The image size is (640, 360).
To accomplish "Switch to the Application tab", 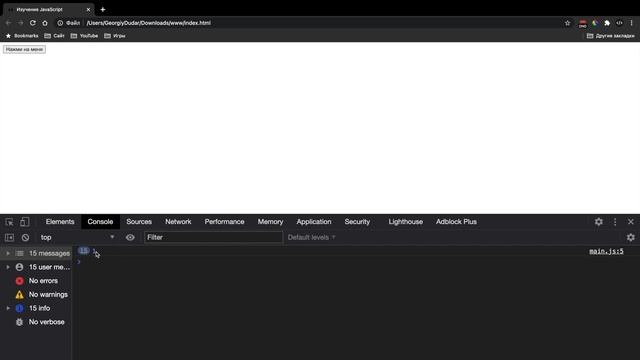I will click(314, 222).
